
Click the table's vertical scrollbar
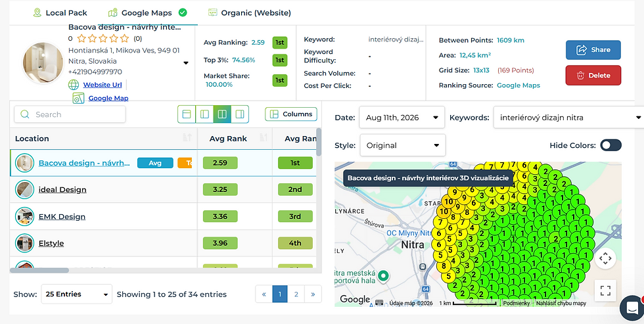tap(319, 142)
